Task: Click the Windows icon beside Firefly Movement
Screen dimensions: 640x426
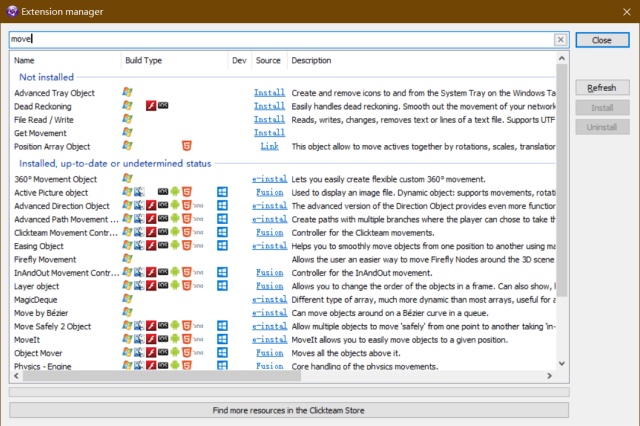Action: (x=127, y=259)
